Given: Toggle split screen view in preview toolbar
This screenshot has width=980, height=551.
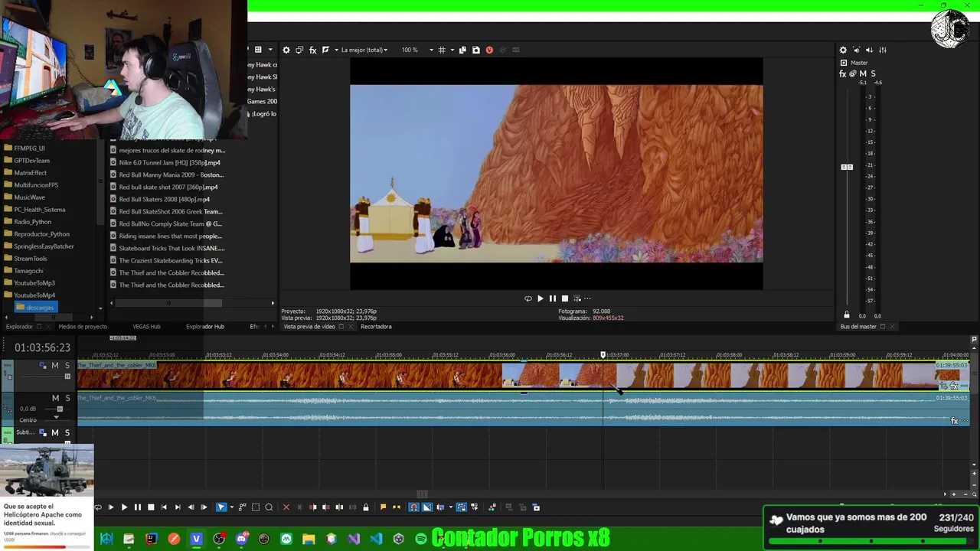Looking at the screenshot, I should (325, 50).
